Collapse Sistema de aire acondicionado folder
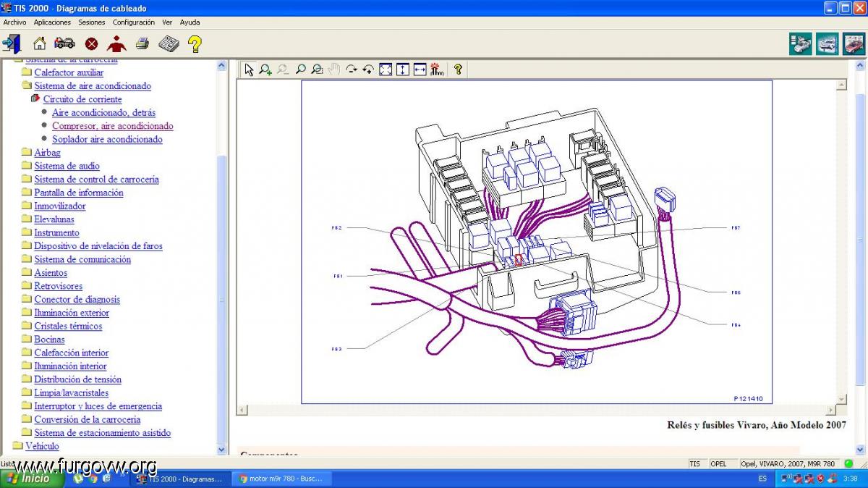868x488 pixels. pyautogui.click(x=93, y=85)
